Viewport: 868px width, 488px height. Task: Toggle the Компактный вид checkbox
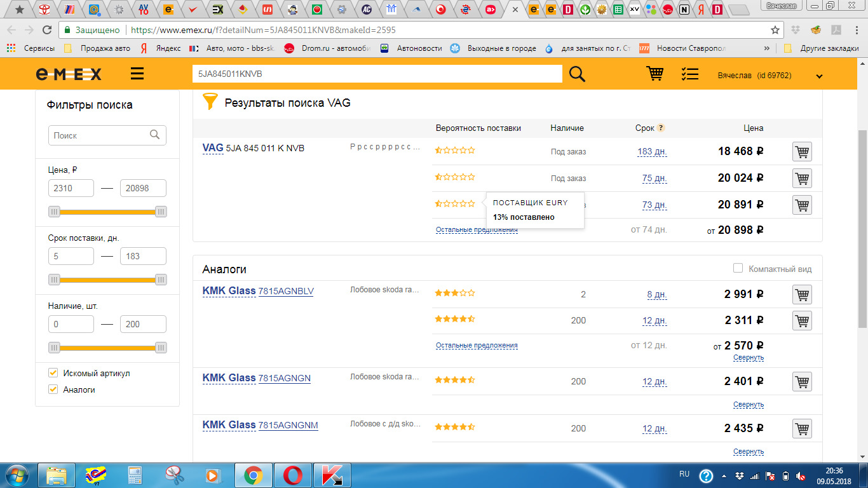(x=738, y=268)
